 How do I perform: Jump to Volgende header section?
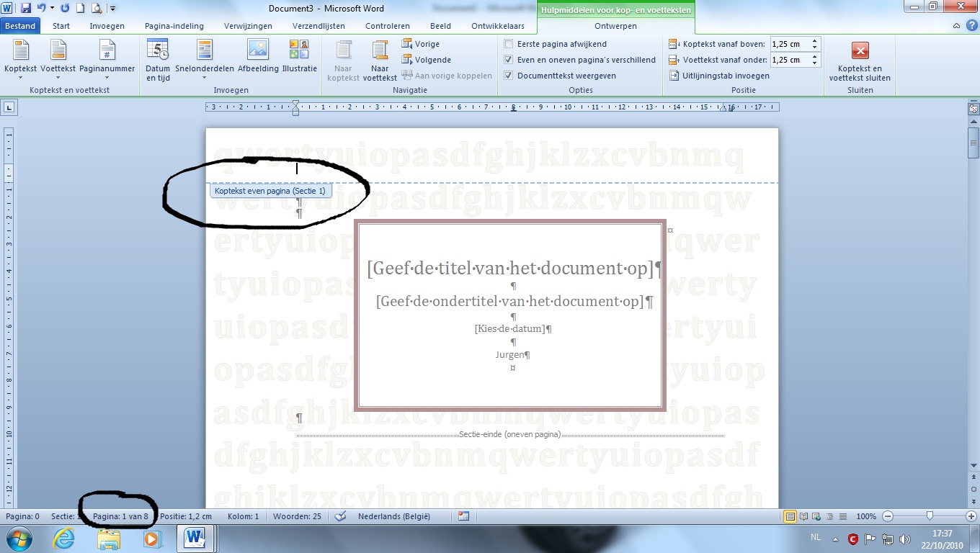(x=427, y=60)
